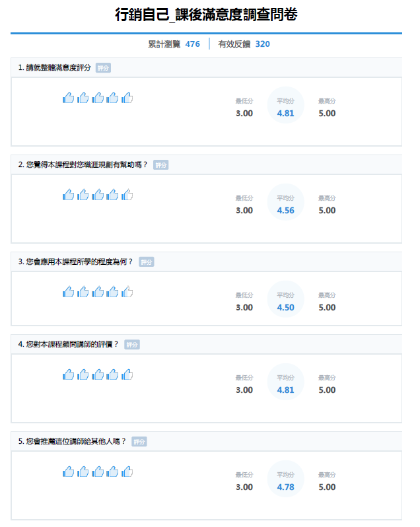The image size is (420, 527).
Task: Click fourth thumbs-up icon in question 3
Action: pyautogui.click(x=113, y=292)
